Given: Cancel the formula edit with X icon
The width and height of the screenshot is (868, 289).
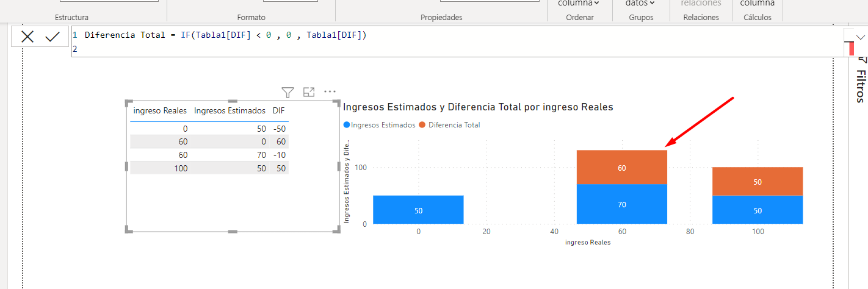Looking at the screenshot, I should click(x=27, y=37).
